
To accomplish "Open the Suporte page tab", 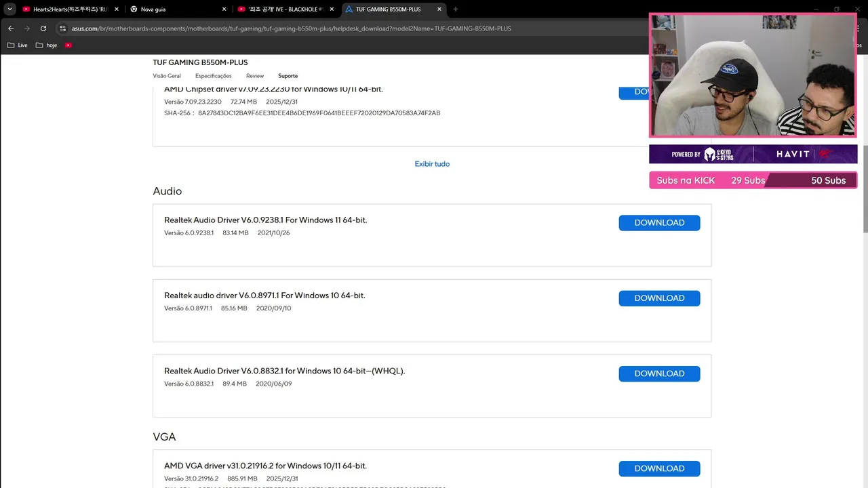I will [x=288, y=76].
